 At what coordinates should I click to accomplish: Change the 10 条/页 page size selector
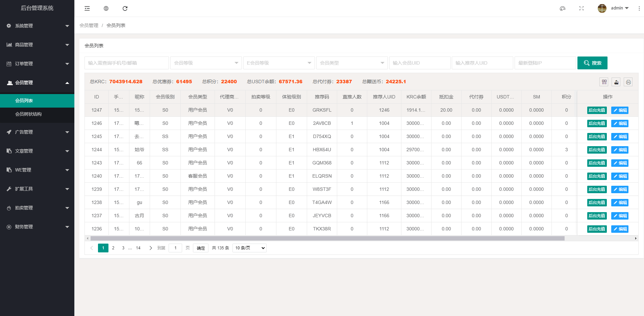click(249, 248)
